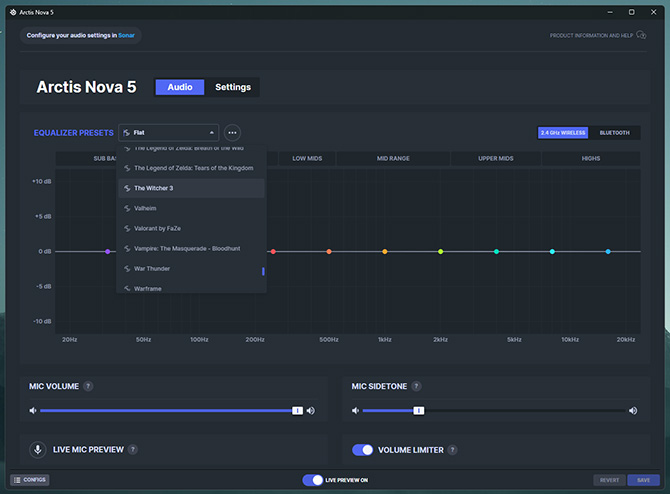Select the Valheim preset
The image size is (670, 494).
[x=191, y=208]
